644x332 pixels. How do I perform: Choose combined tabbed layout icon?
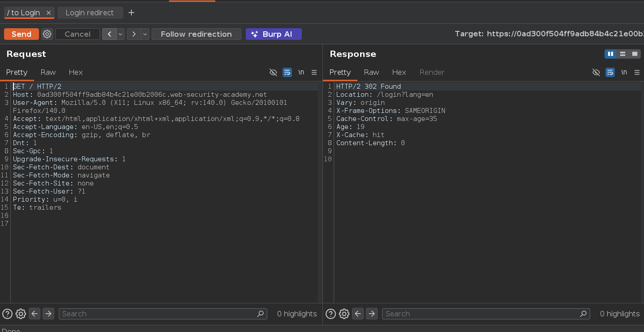click(x=635, y=54)
